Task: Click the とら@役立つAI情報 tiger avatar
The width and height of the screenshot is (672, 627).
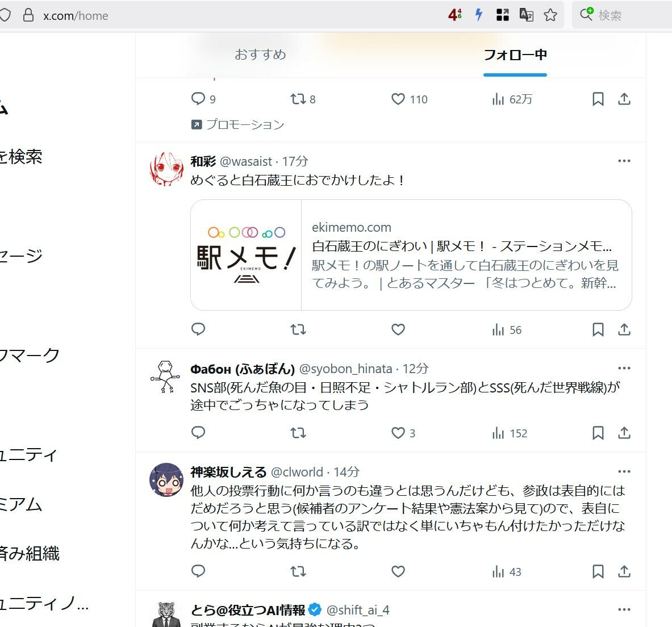Action: 166,614
